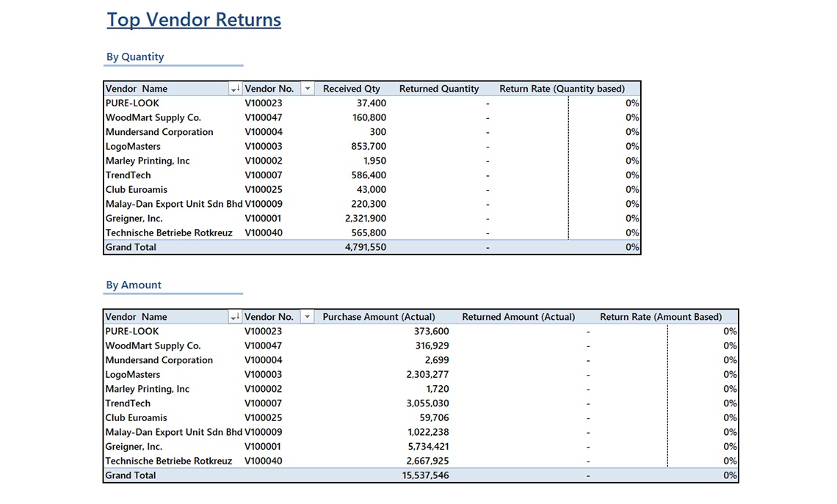Open Vendor Name sort dropdown in By Quantity table
The image size is (837, 504).
point(235,89)
